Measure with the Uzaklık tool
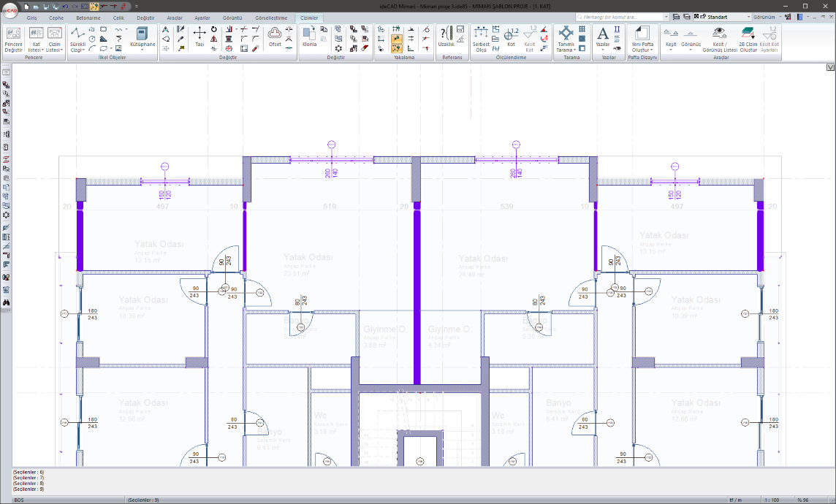Image resolution: width=836 pixels, height=504 pixels. [446, 37]
